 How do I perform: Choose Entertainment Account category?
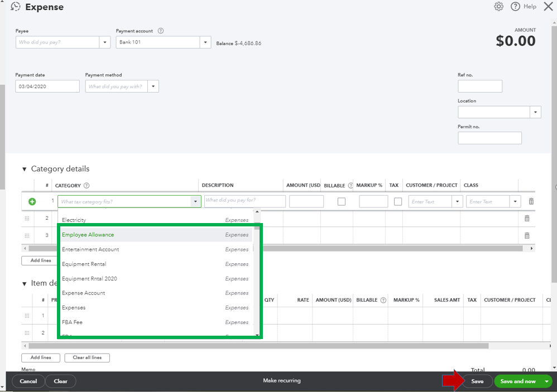click(156, 249)
